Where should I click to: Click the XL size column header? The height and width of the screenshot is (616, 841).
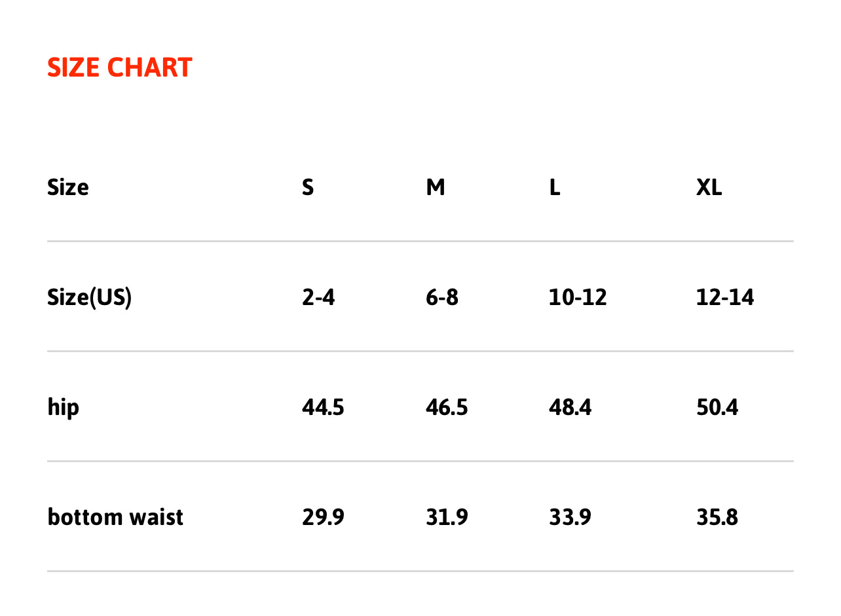coord(709,188)
